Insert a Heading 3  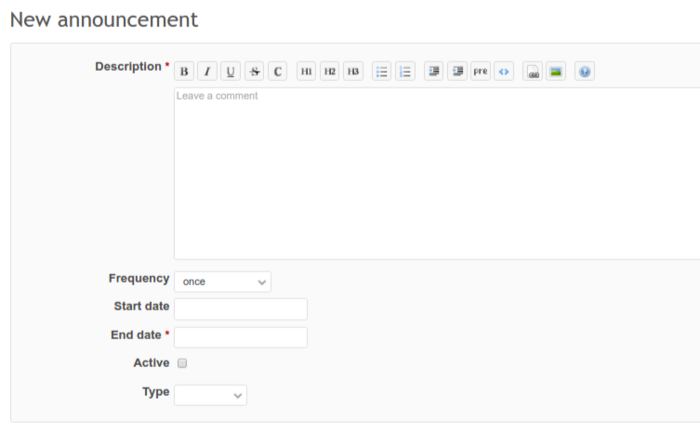[x=353, y=72]
